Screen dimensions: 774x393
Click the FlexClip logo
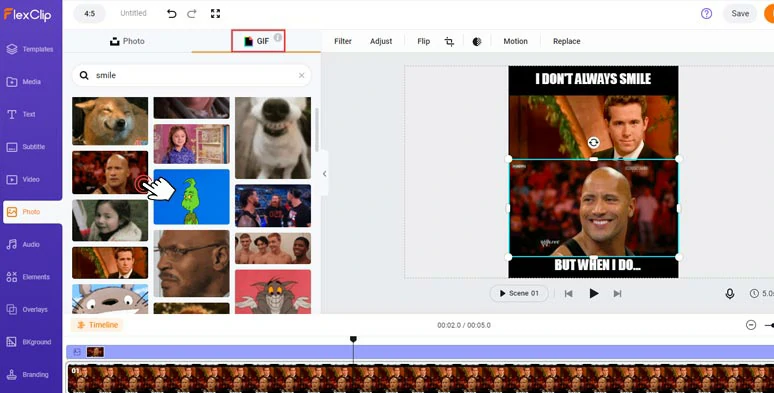pos(27,14)
